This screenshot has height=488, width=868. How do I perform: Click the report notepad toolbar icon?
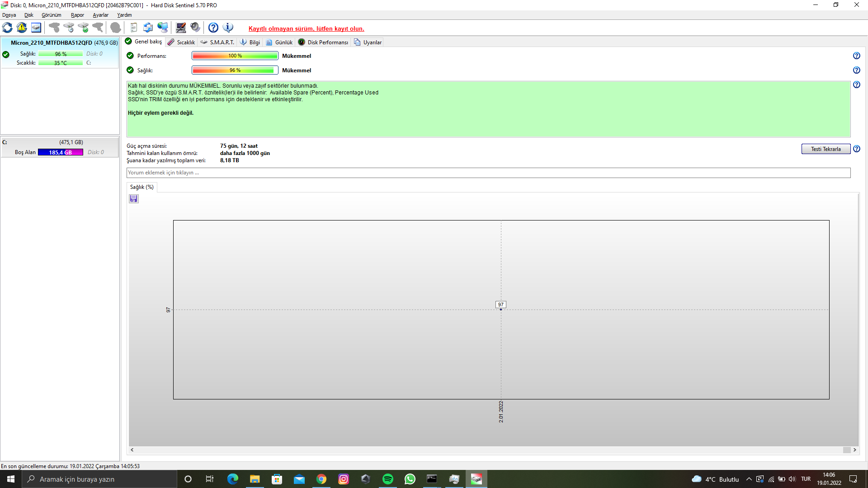point(133,28)
